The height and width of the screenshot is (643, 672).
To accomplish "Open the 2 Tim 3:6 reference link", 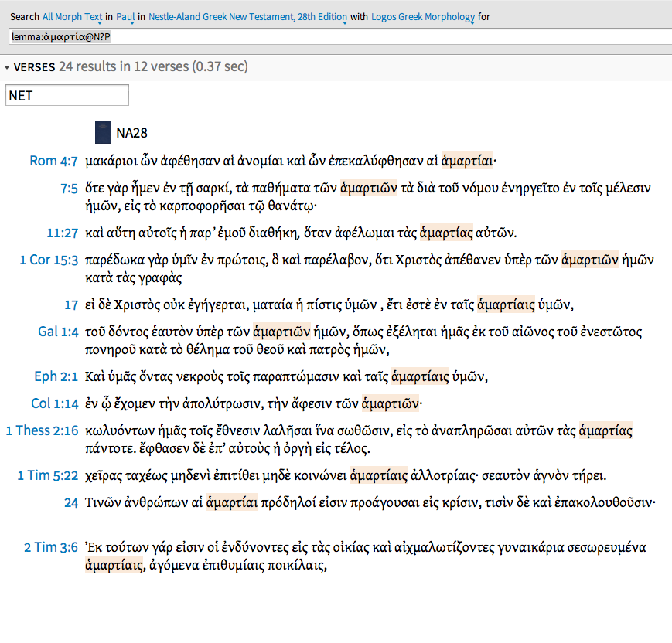I will [x=51, y=547].
